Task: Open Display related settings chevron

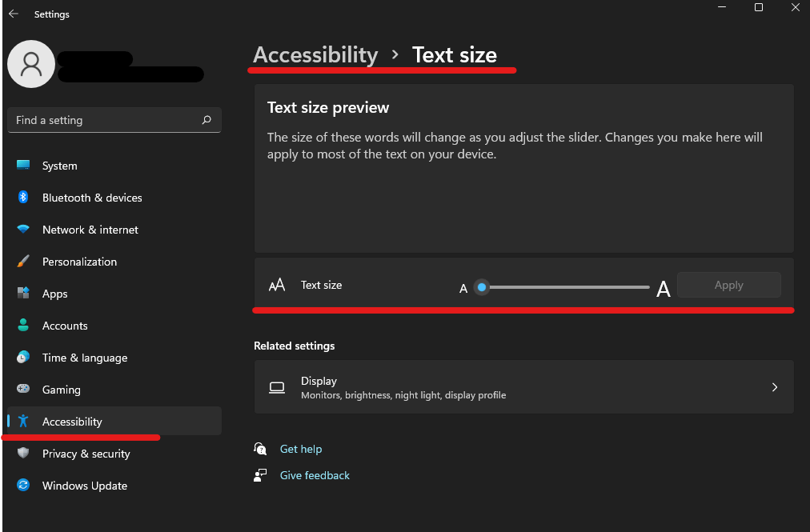Action: tap(774, 387)
